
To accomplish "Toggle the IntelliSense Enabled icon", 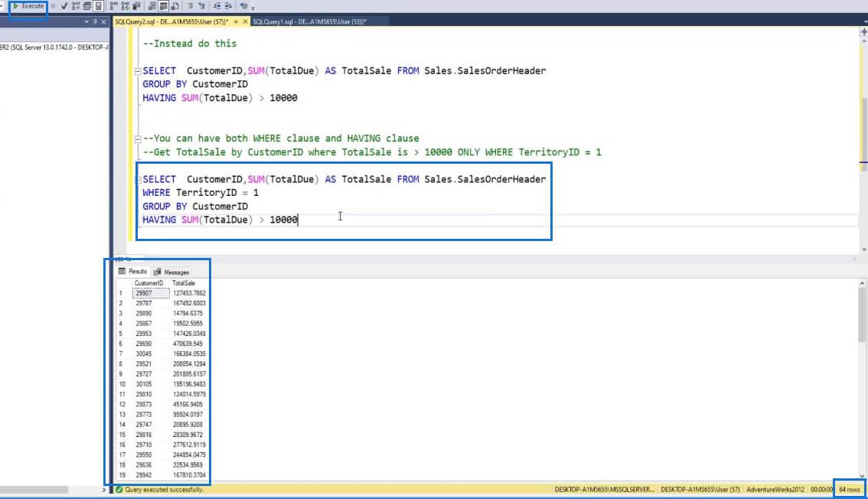I will [99, 6].
